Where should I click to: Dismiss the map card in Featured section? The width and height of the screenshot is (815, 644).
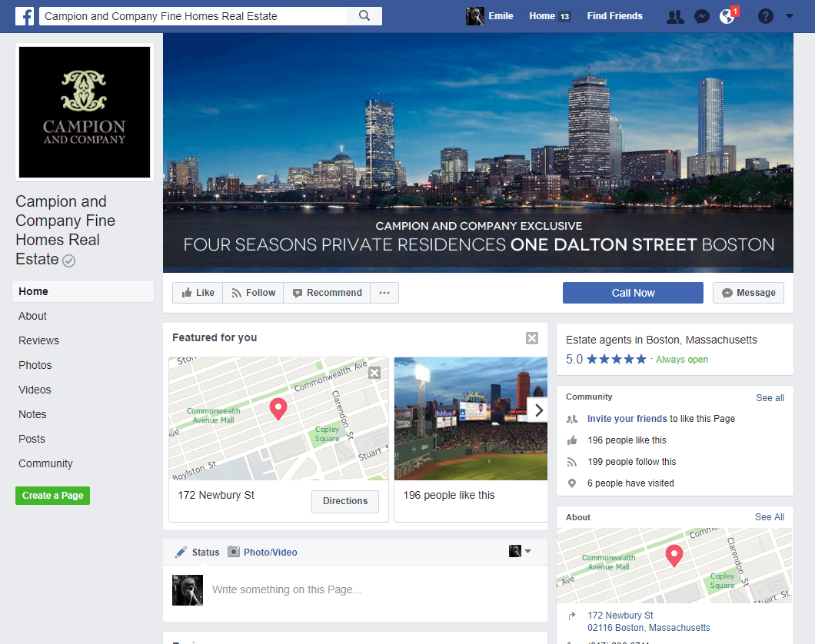(374, 373)
